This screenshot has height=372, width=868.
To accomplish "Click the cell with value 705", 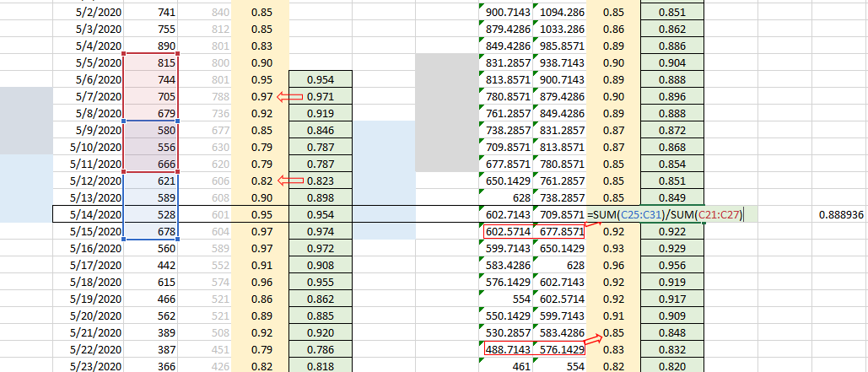I will 150,96.
